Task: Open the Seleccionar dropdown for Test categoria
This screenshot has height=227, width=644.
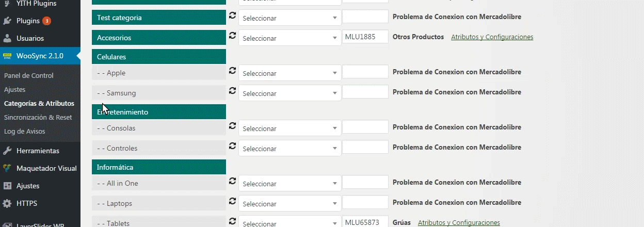Action: pyautogui.click(x=289, y=18)
